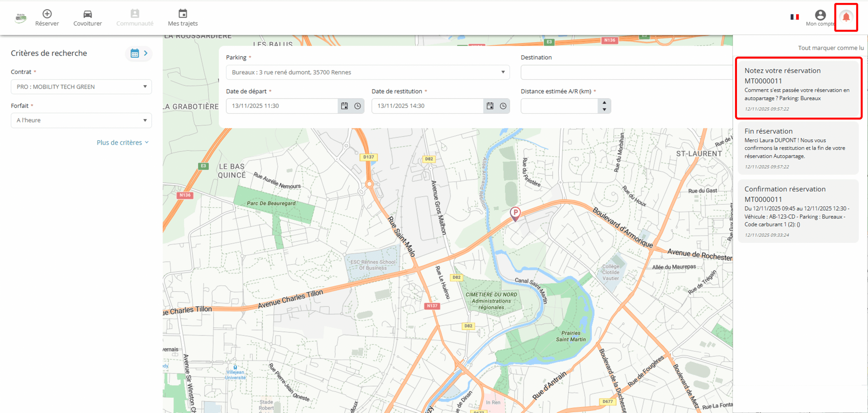Click the Distance estimée A/R input
868x413 pixels.
pos(559,106)
